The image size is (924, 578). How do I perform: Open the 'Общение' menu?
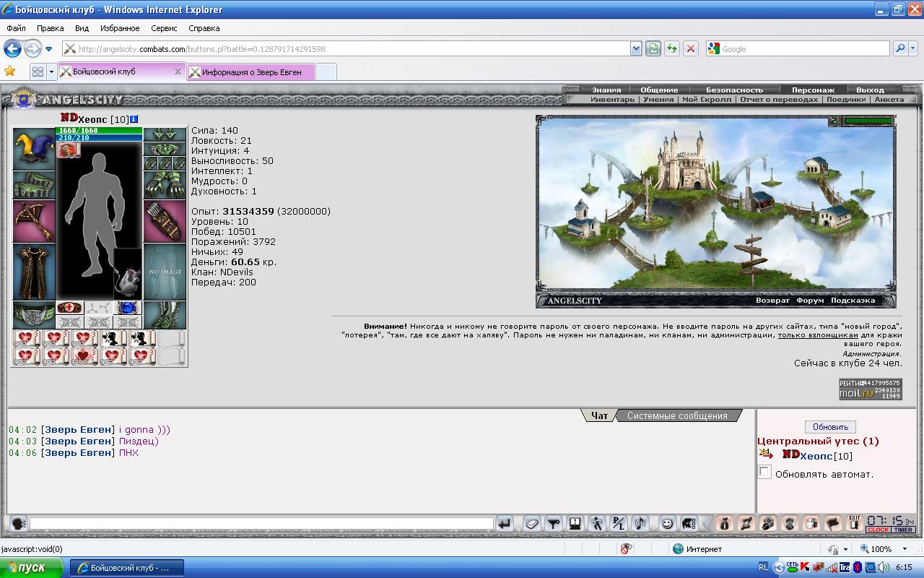pyautogui.click(x=659, y=90)
